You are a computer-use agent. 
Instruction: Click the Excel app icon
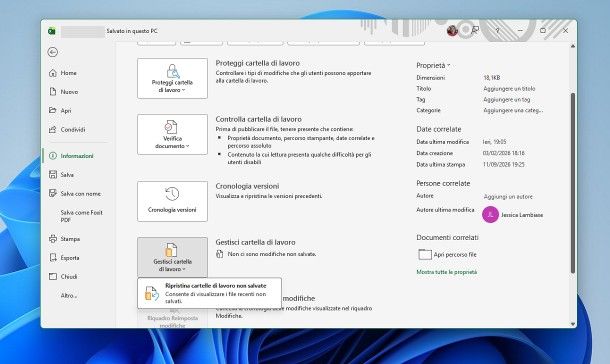(x=52, y=31)
